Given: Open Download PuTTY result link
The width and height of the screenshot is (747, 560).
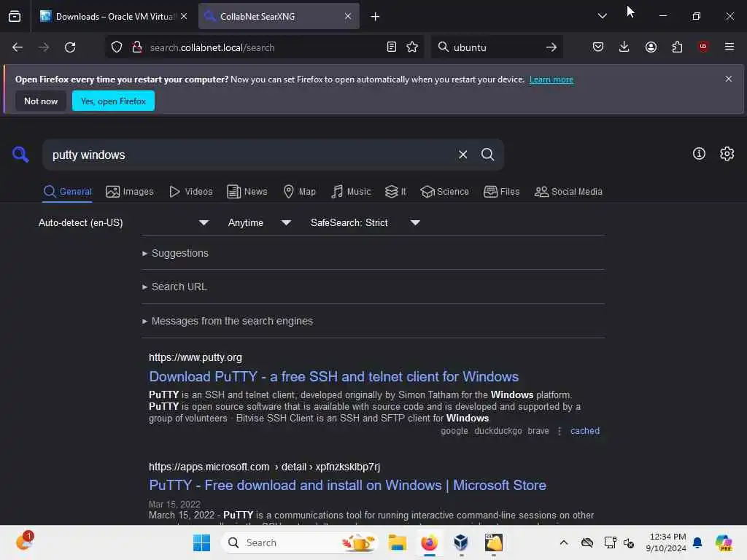Looking at the screenshot, I should [333, 377].
